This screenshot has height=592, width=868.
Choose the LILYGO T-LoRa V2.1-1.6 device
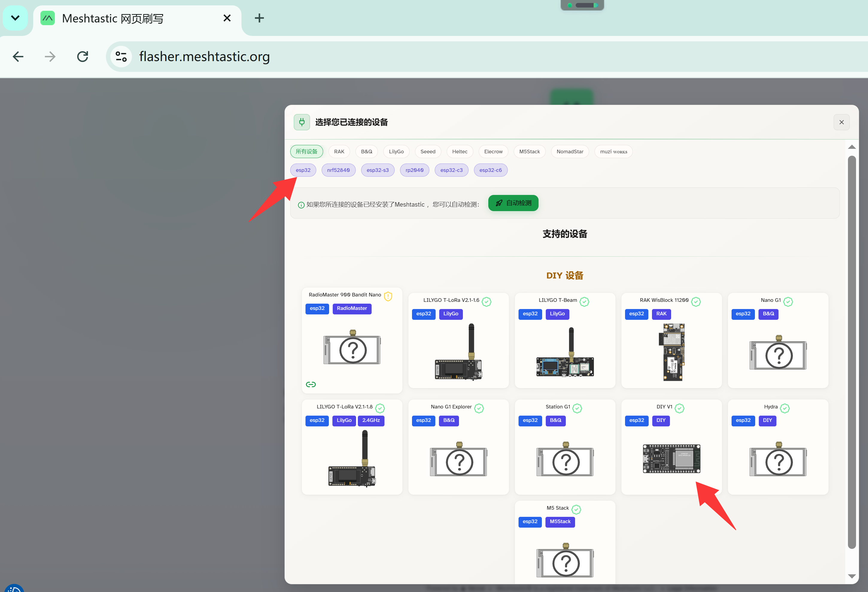[x=459, y=340]
